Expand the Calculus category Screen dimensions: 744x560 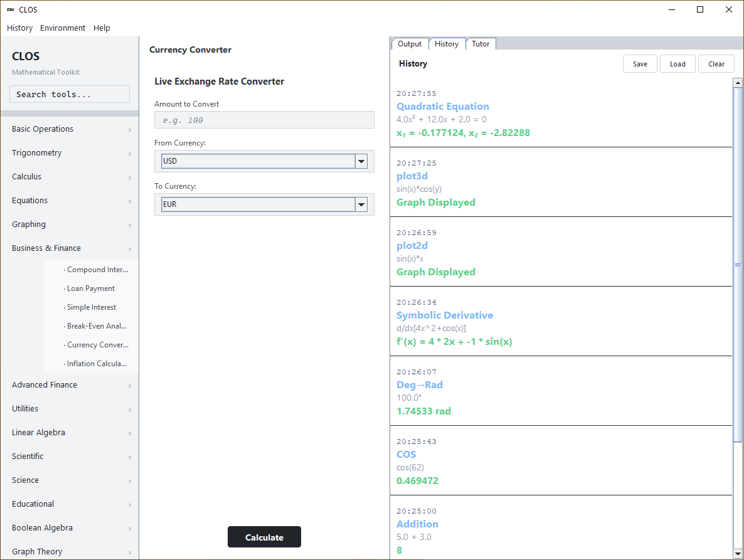(70, 176)
